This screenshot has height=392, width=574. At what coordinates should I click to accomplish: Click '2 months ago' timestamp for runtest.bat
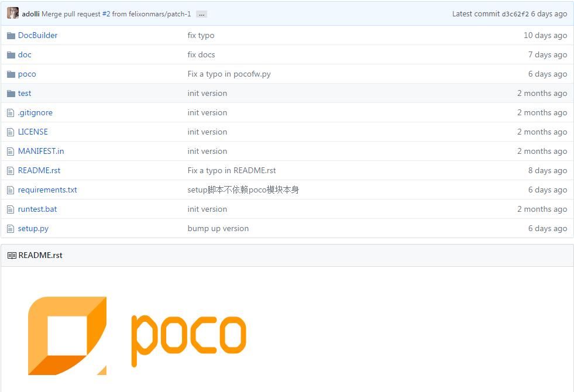[x=542, y=209]
